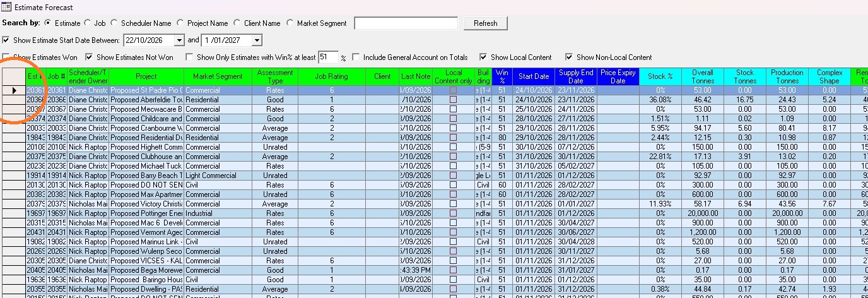
Task: Click the Local Content only column header
Action: (x=454, y=76)
